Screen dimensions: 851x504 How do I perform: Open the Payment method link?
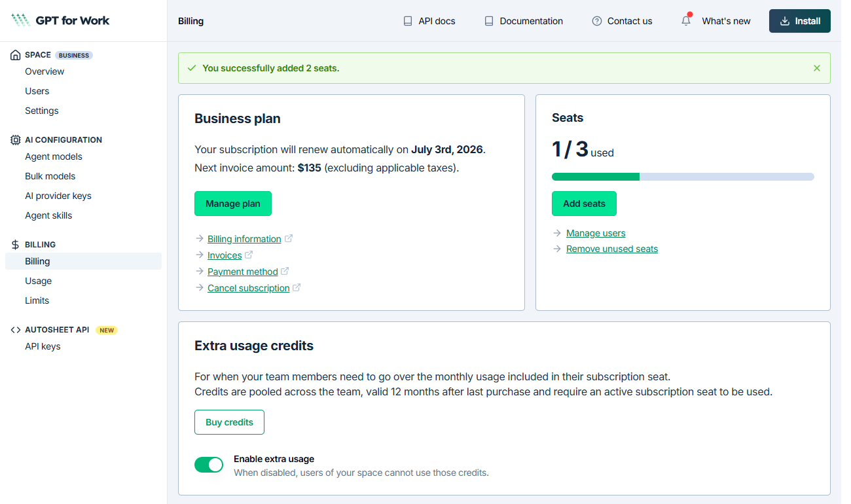click(243, 272)
